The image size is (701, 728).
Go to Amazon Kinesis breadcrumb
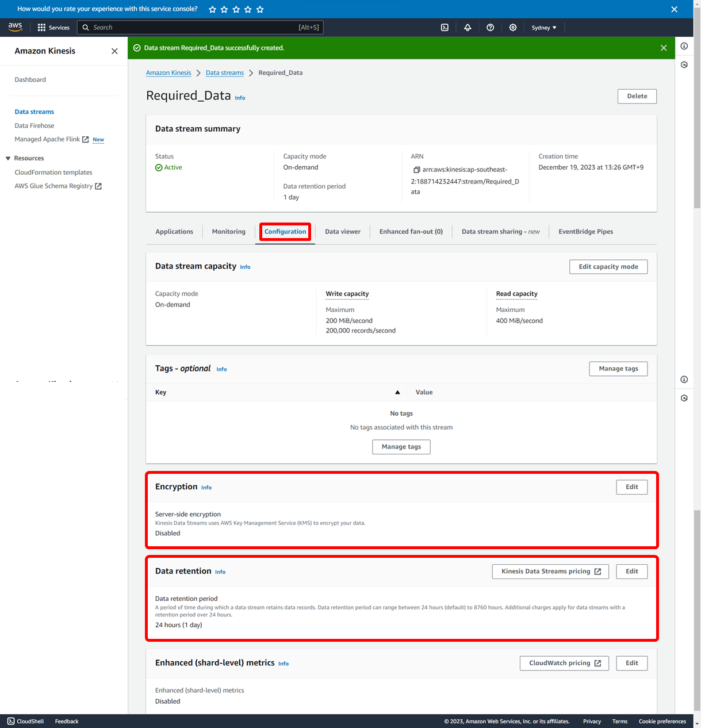click(x=168, y=73)
